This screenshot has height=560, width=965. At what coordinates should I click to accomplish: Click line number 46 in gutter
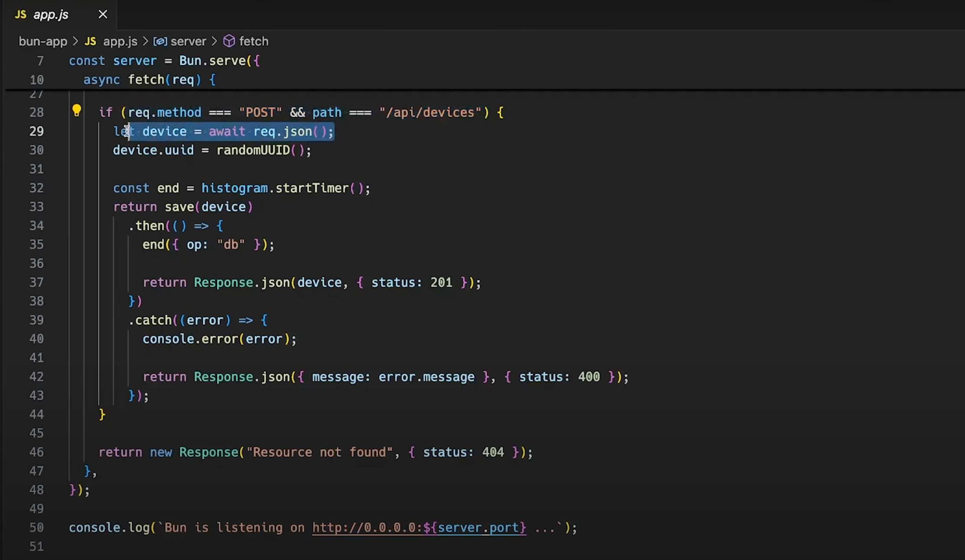[x=37, y=452]
